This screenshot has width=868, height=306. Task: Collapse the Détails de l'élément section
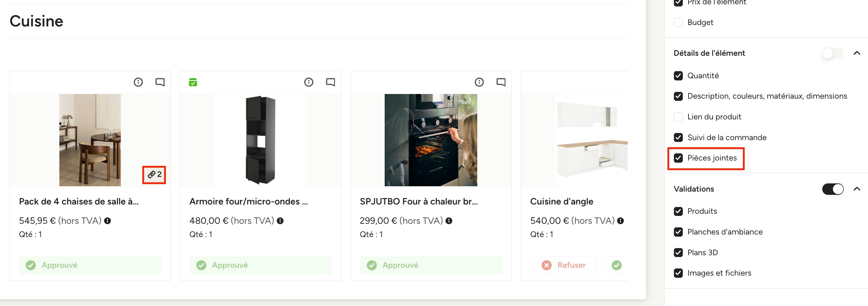coord(857,53)
